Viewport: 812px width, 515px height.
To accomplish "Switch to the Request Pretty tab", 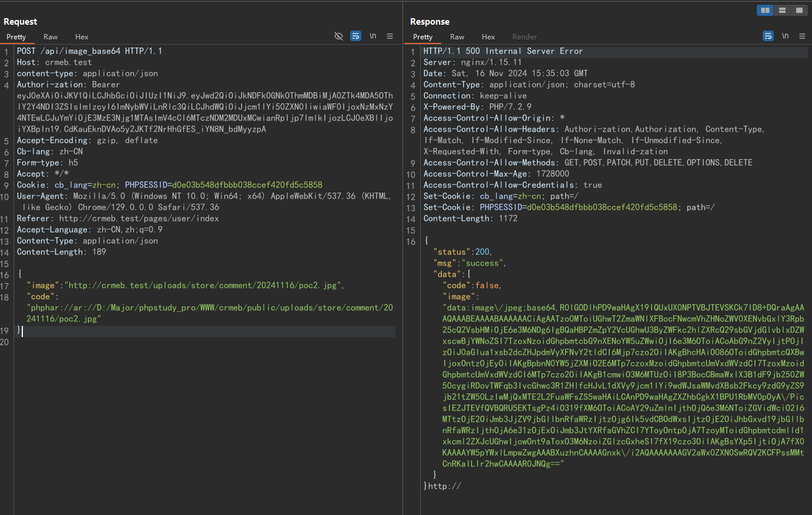I will click(x=16, y=36).
